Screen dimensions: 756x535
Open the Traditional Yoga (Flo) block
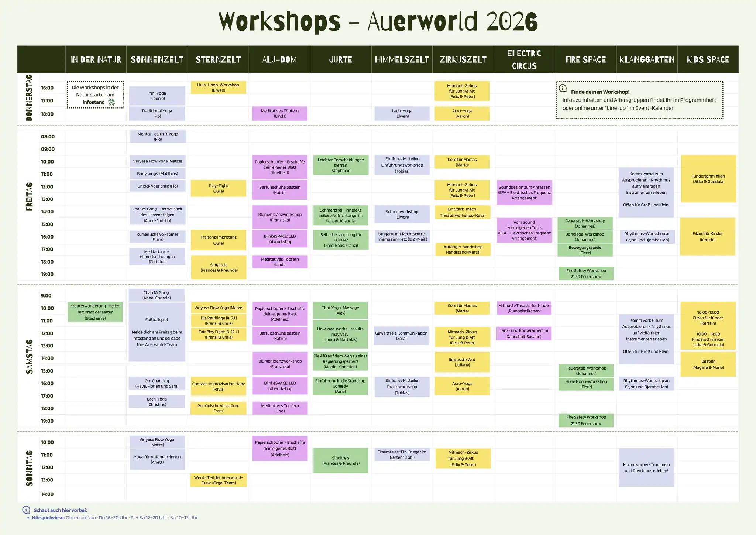[x=157, y=113]
